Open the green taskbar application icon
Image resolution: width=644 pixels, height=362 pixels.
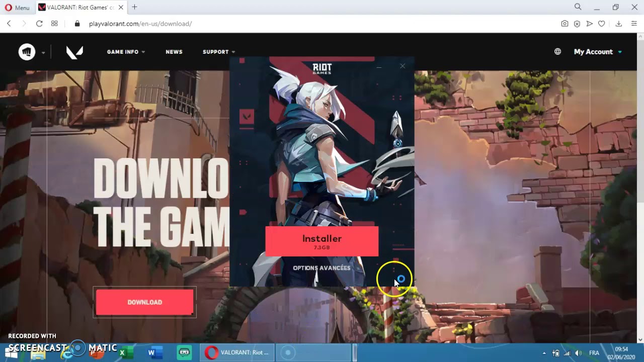pos(184,352)
